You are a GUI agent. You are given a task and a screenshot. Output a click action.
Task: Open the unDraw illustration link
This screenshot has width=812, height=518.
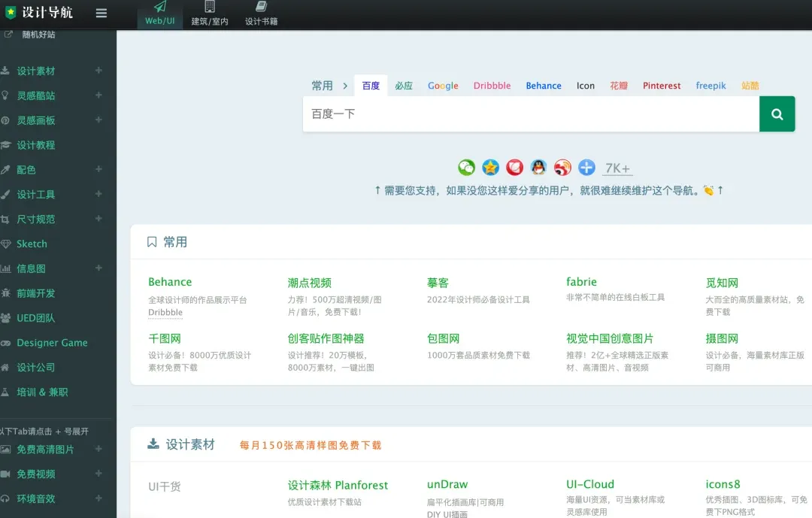(447, 484)
